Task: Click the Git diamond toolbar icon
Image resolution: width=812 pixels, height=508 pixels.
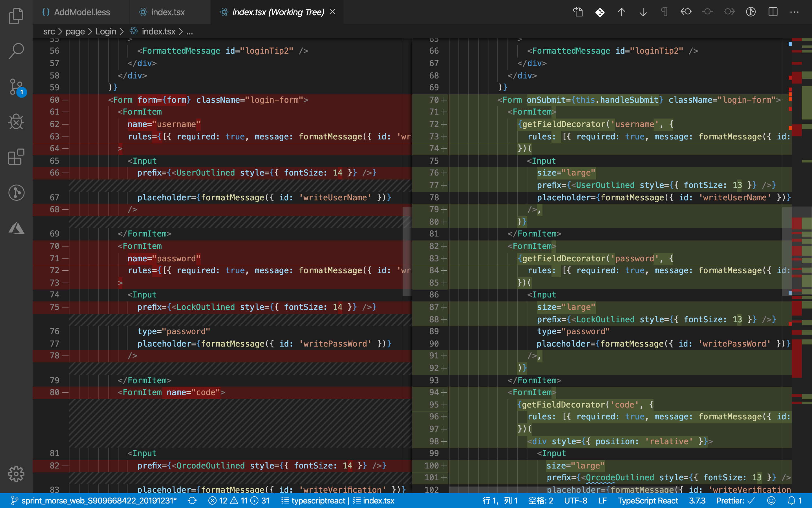Action: coord(600,12)
